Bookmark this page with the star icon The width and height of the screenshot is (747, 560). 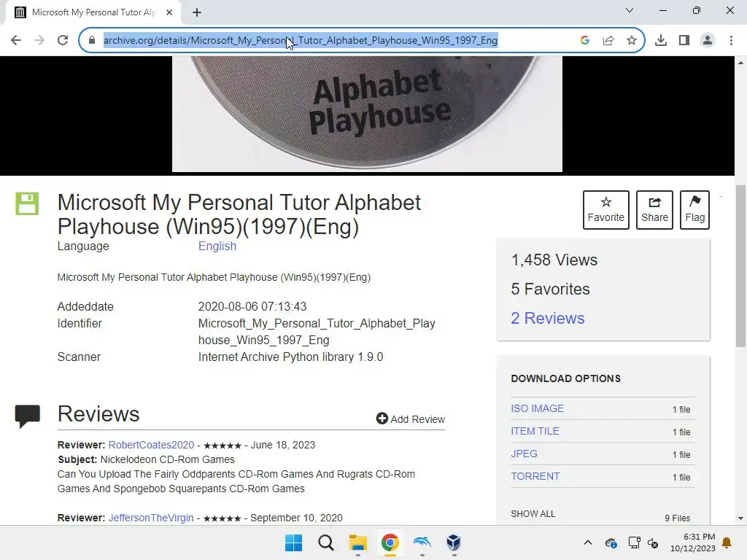click(x=632, y=40)
